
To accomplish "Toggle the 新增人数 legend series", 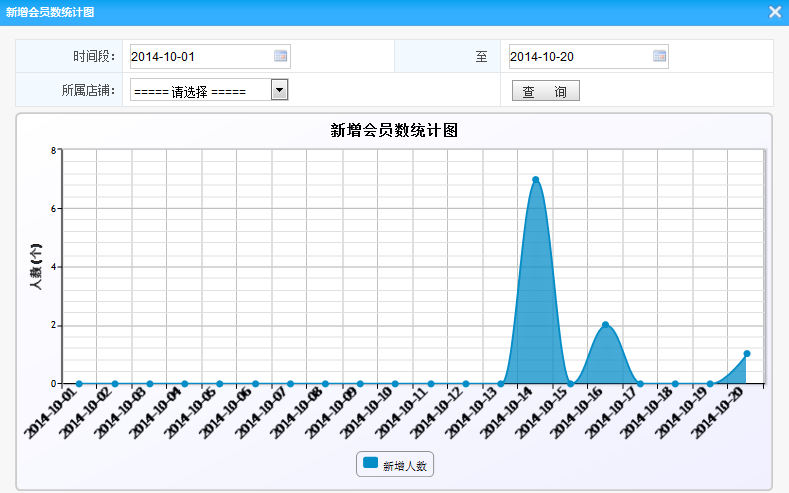I will [395, 464].
